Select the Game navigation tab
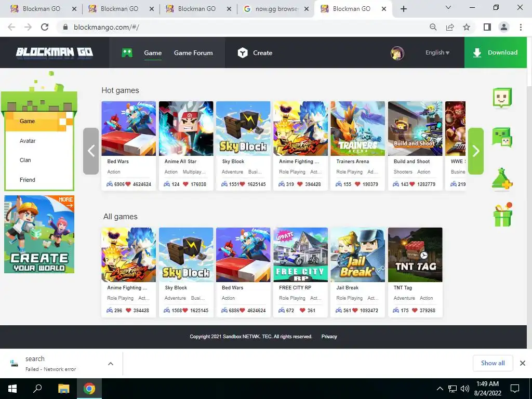Screen dimensions: 532x399 pyautogui.click(x=153, y=53)
